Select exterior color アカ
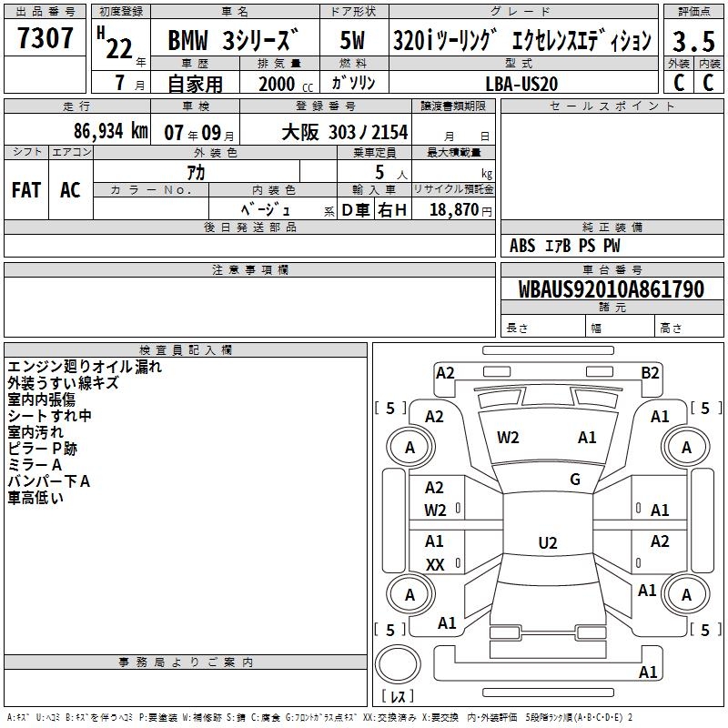The height and width of the screenshot is (728, 728). click(196, 173)
